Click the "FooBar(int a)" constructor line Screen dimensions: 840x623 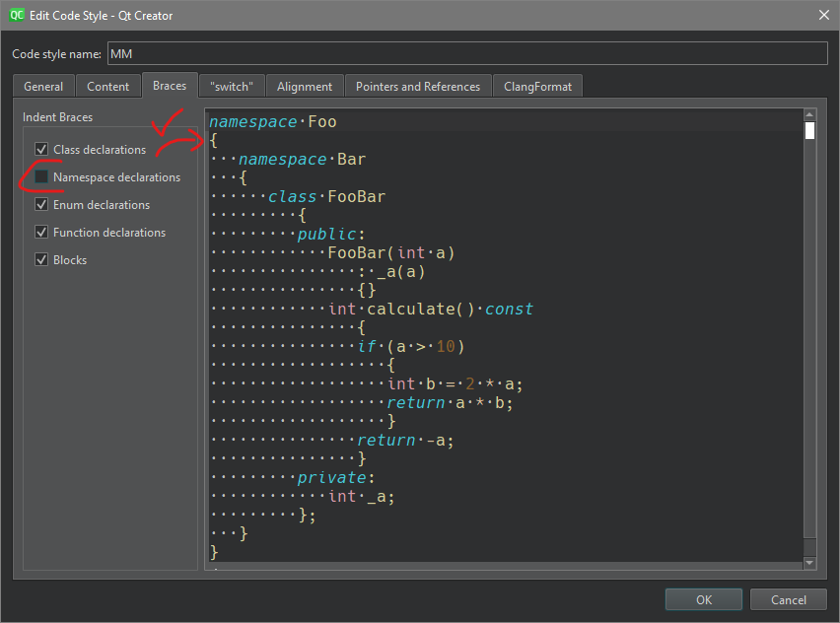pyautogui.click(x=391, y=252)
